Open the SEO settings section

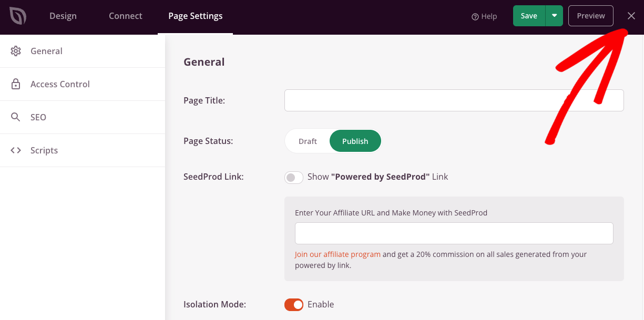point(38,117)
